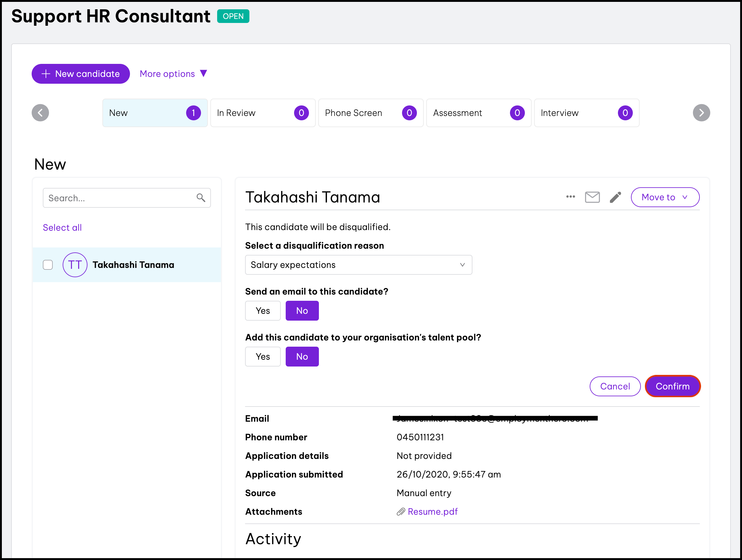
Task: Click the search magnifier icon
Action: coord(201,198)
